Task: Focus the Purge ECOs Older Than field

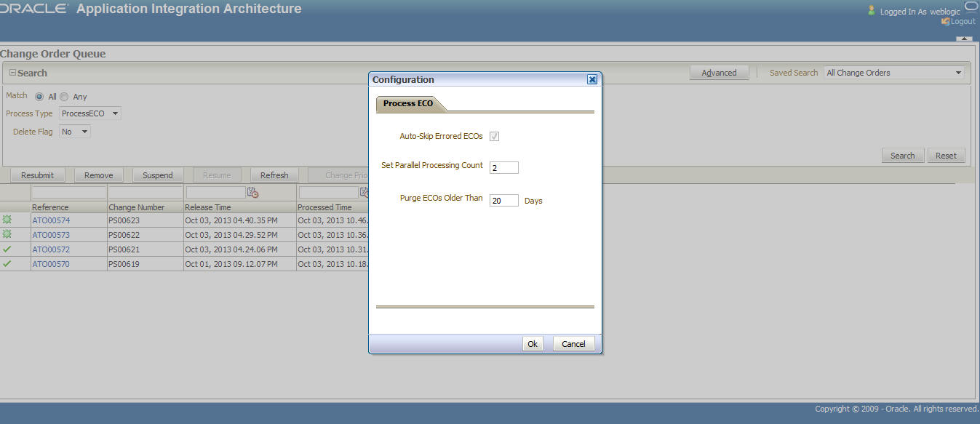Action: click(504, 201)
